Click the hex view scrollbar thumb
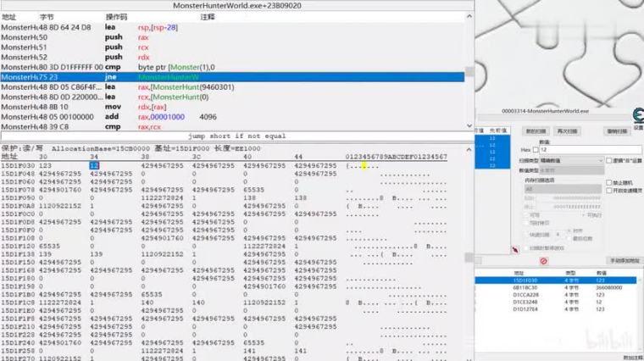This screenshot has height=361, width=644. pos(469,258)
